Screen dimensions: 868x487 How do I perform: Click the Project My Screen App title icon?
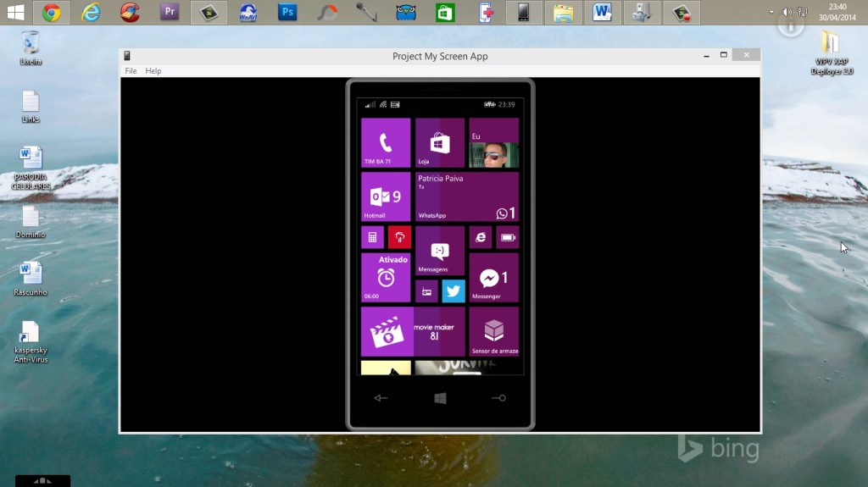[x=127, y=56]
